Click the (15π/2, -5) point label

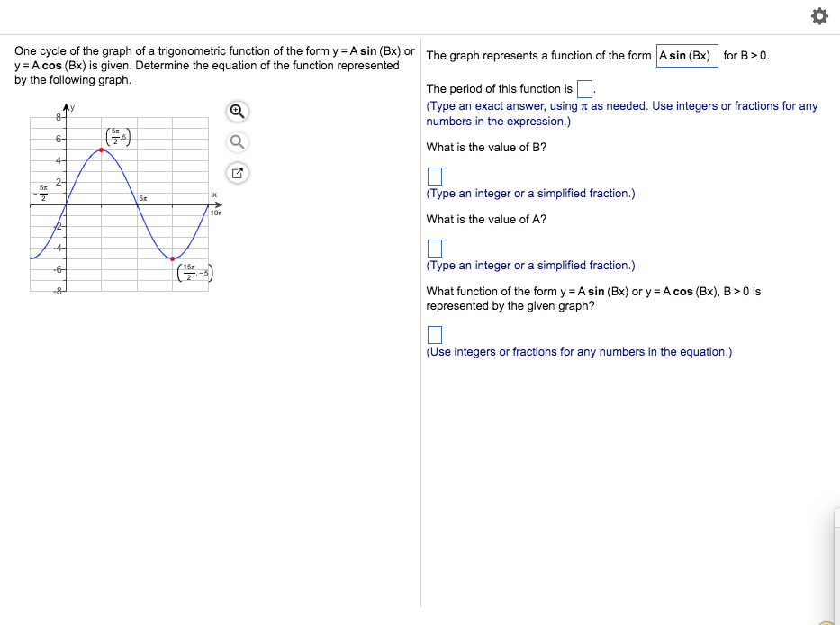[194, 272]
